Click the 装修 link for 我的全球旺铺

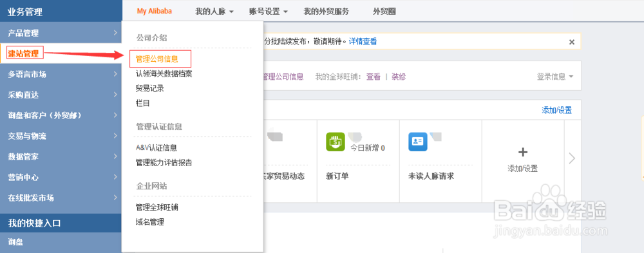(399, 77)
